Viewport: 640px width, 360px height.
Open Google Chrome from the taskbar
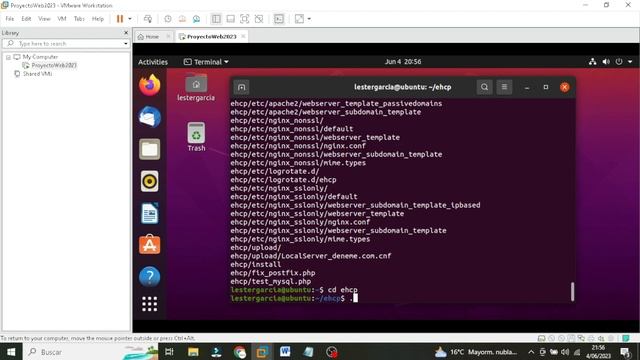pyautogui.click(x=240, y=352)
